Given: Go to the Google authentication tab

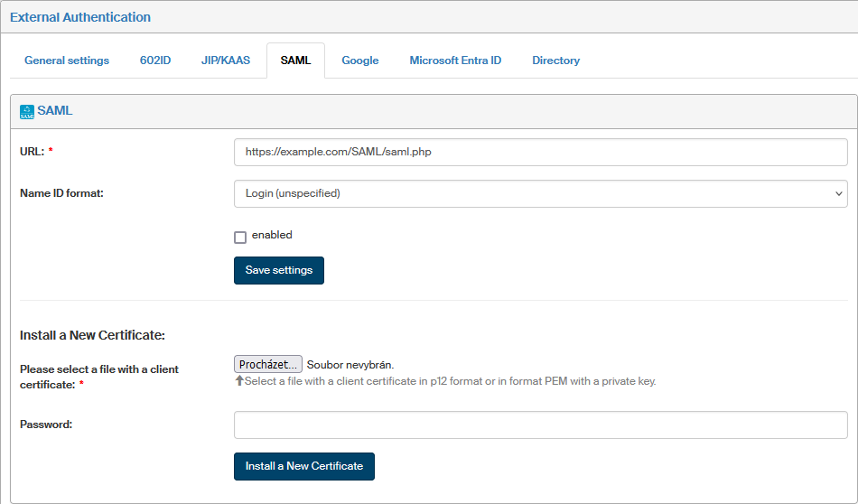Looking at the screenshot, I should coord(359,61).
